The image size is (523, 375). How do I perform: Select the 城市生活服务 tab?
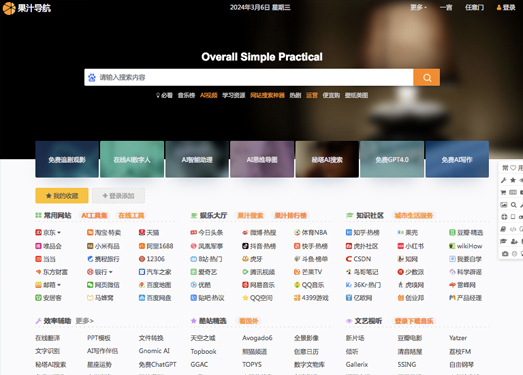413,216
